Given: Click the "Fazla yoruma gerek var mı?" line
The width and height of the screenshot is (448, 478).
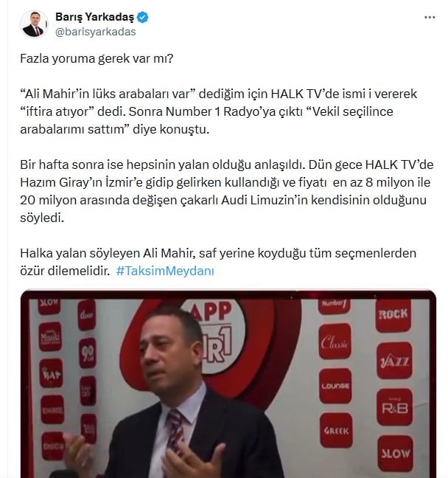Looking at the screenshot, I should click(97, 58).
